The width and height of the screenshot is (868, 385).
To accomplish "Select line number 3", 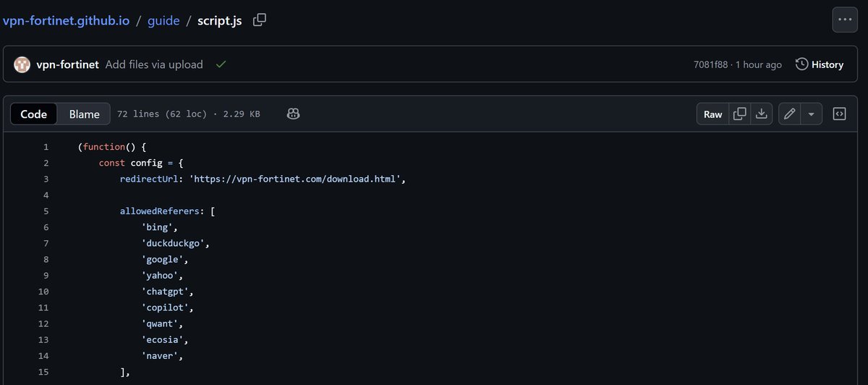I will [x=46, y=179].
